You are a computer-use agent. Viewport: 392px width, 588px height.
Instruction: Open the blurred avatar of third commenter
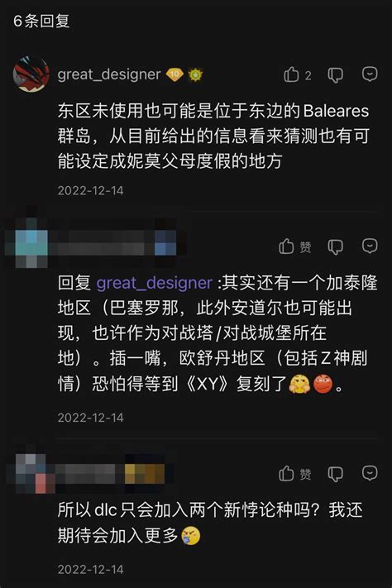tap(31, 473)
